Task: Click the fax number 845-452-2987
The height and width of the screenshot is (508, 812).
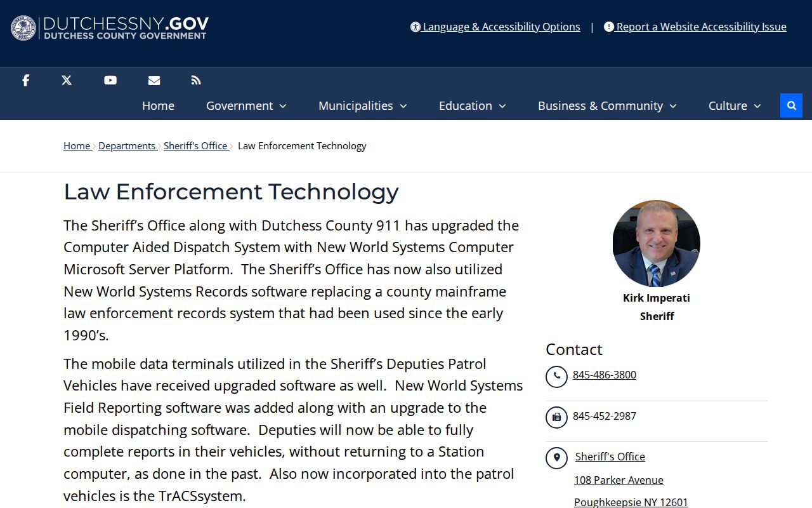Action: click(605, 416)
